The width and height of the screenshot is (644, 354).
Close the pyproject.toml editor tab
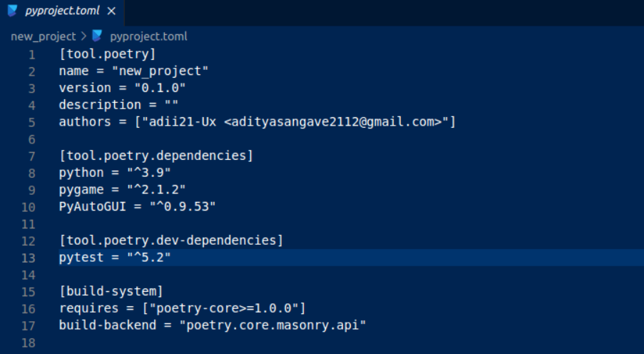pyautogui.click(x=111, y=11)
